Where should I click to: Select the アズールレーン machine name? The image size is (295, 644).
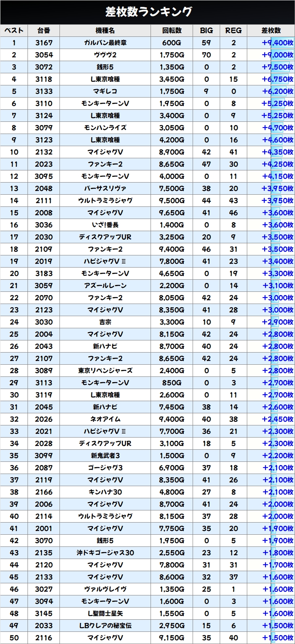coord(105,285)
